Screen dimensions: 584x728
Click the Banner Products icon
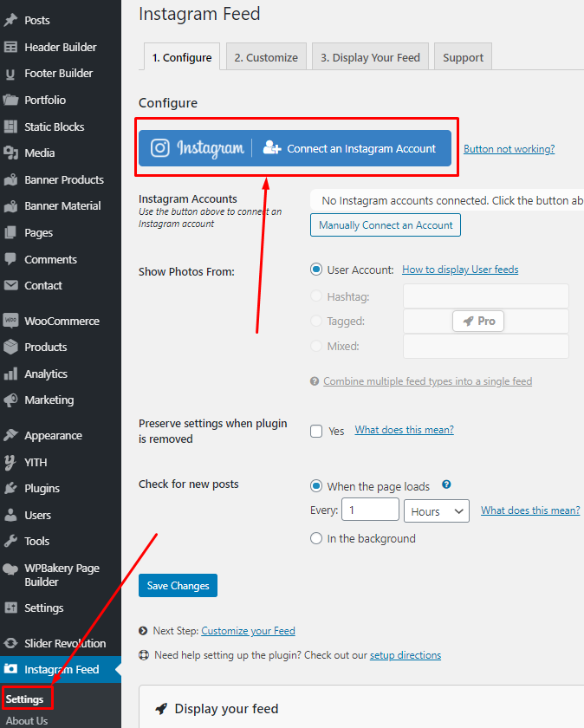coord(10,179)
